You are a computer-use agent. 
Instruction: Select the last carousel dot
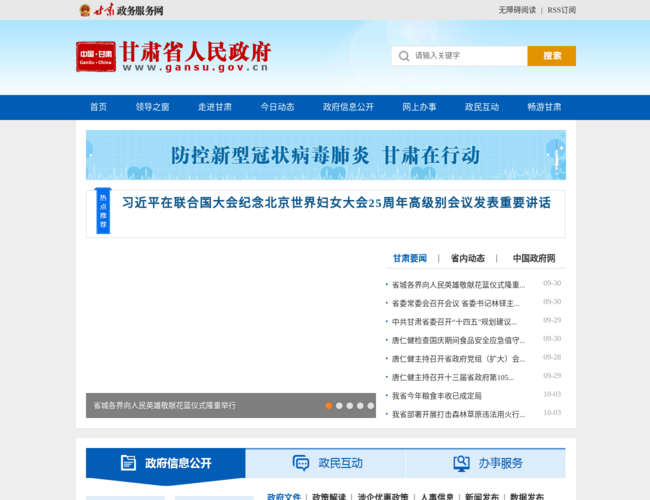point(371,406)
